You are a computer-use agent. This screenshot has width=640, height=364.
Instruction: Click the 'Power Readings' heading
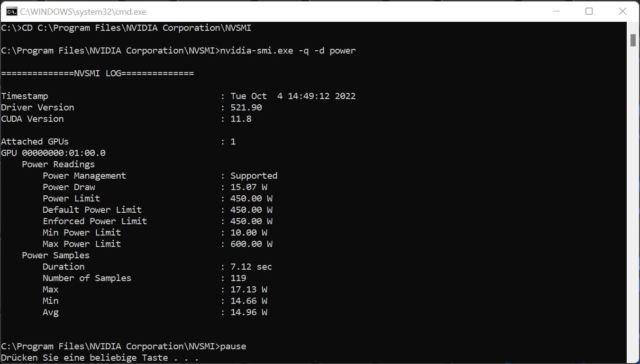58,164
